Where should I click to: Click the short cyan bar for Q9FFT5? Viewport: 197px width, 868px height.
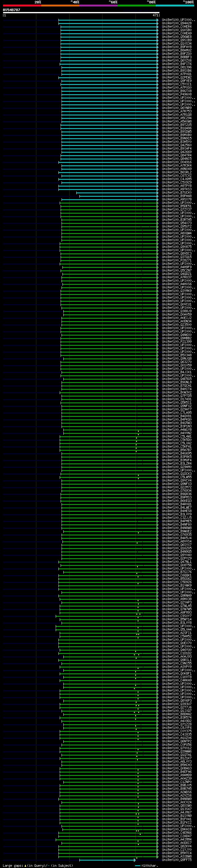point(107,860)
